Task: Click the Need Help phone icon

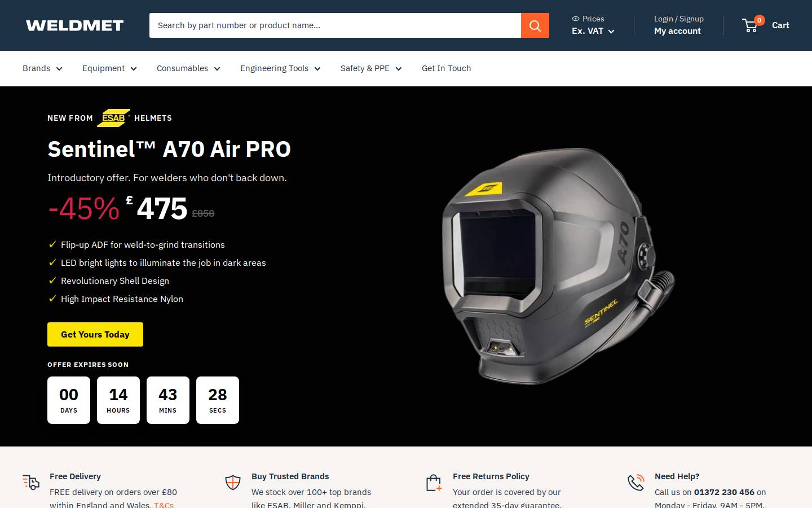Action: pos(636,483)
